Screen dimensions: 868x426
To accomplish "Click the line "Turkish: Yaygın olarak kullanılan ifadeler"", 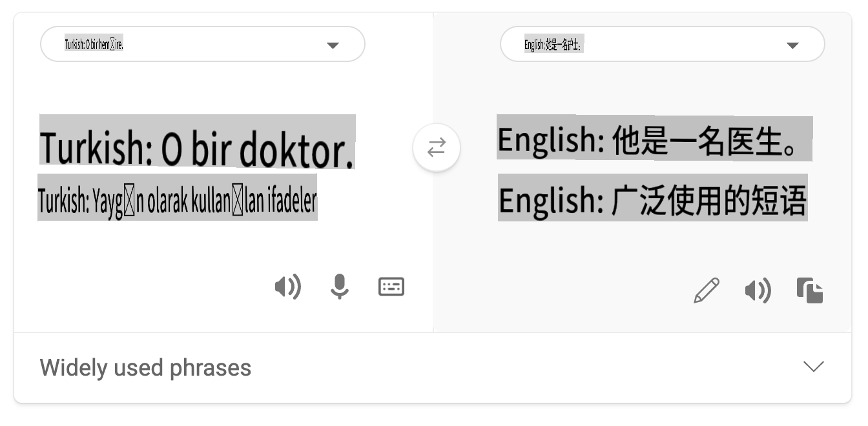I will coord(178,201).
